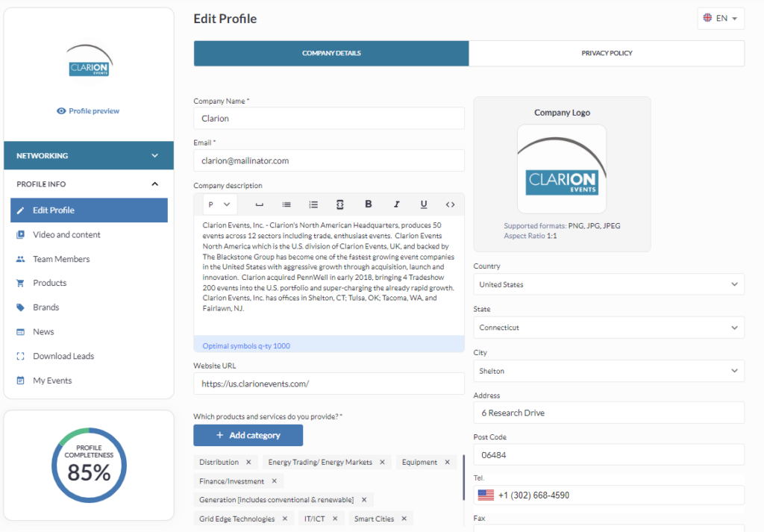This screenshot has height=532, width=764.
Task: Open the source code view icon
Action: pos(450,204)
